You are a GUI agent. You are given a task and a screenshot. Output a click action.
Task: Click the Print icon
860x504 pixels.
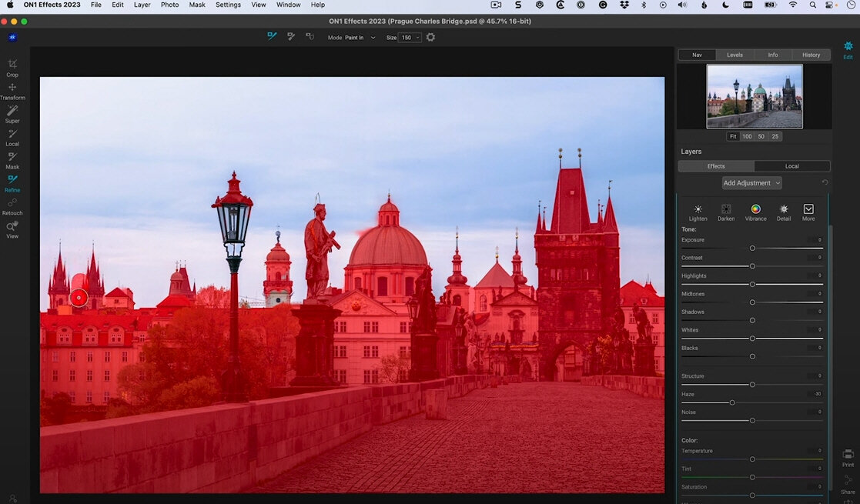(848, 457)
